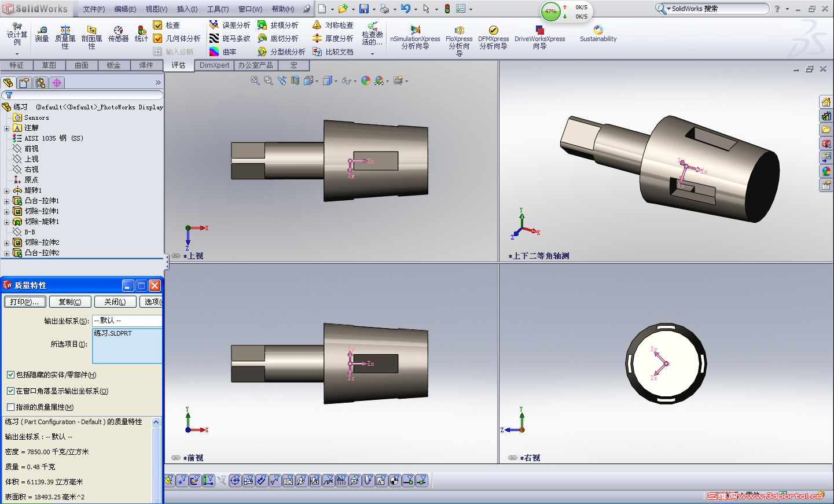The width and height of the screenshot is (834, 504).
Task: Click the 选项 options button
Action: 152,302
